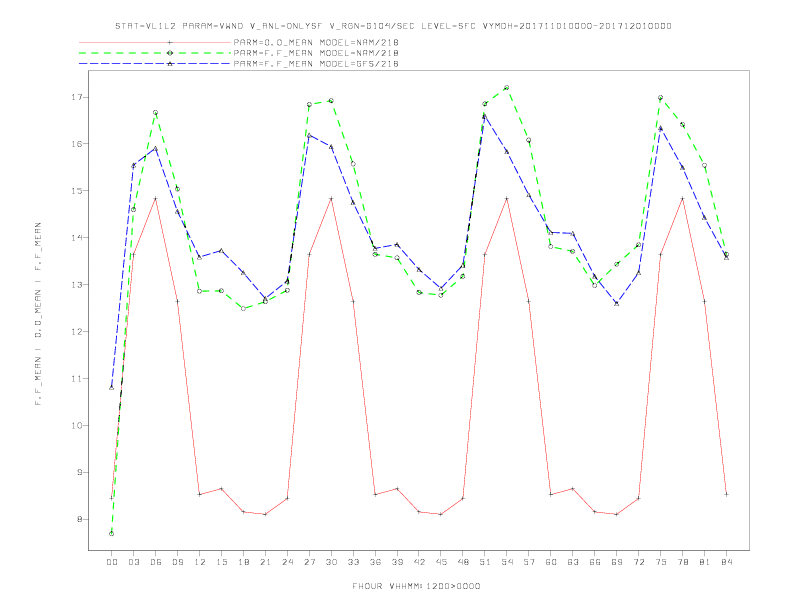Screen dimensions: 792x612
Task: Click x-axis tick label 66
Action: coord(595,562)
